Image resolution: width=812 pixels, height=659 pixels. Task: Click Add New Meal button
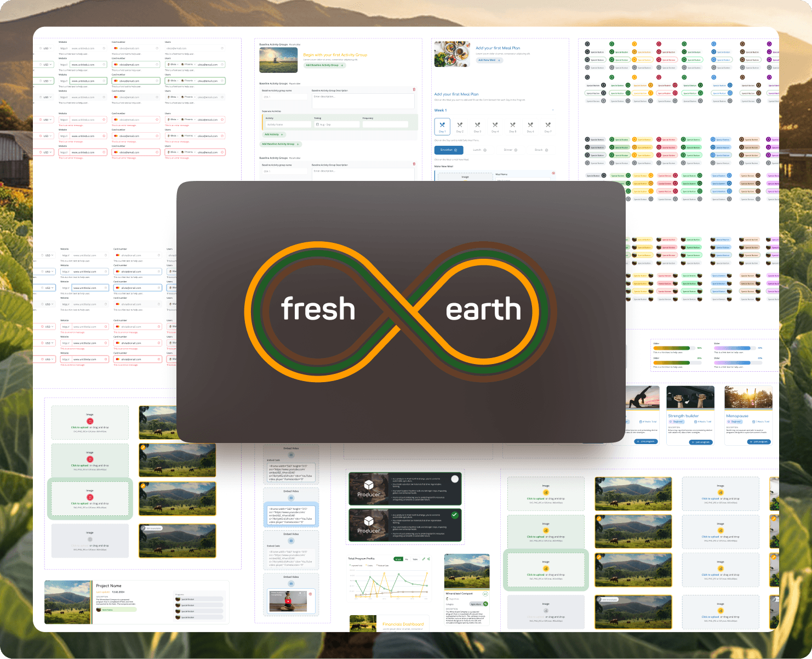[x=489, y=60]
